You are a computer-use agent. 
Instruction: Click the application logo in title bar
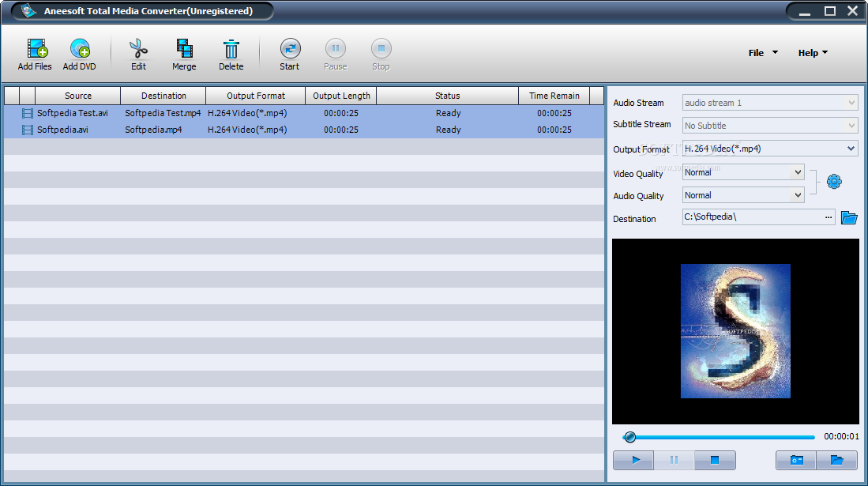[x=28, y=10]
